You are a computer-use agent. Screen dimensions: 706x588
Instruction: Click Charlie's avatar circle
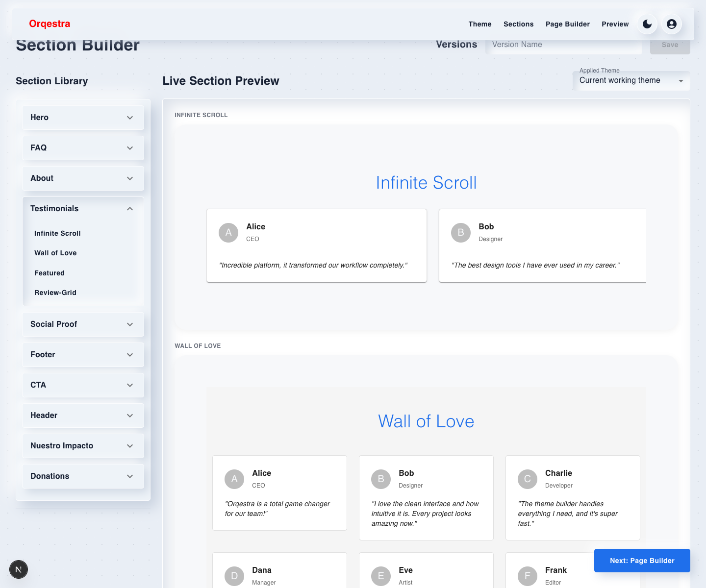coord(528,479)
